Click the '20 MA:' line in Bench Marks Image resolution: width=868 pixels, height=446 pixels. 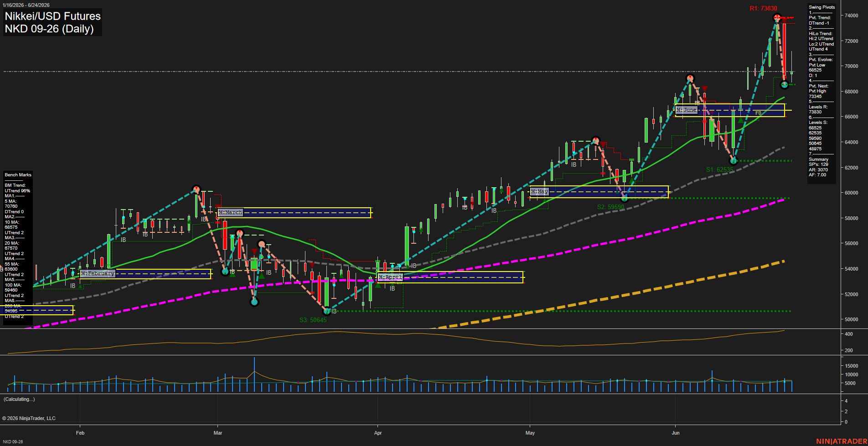click(12, 243)
